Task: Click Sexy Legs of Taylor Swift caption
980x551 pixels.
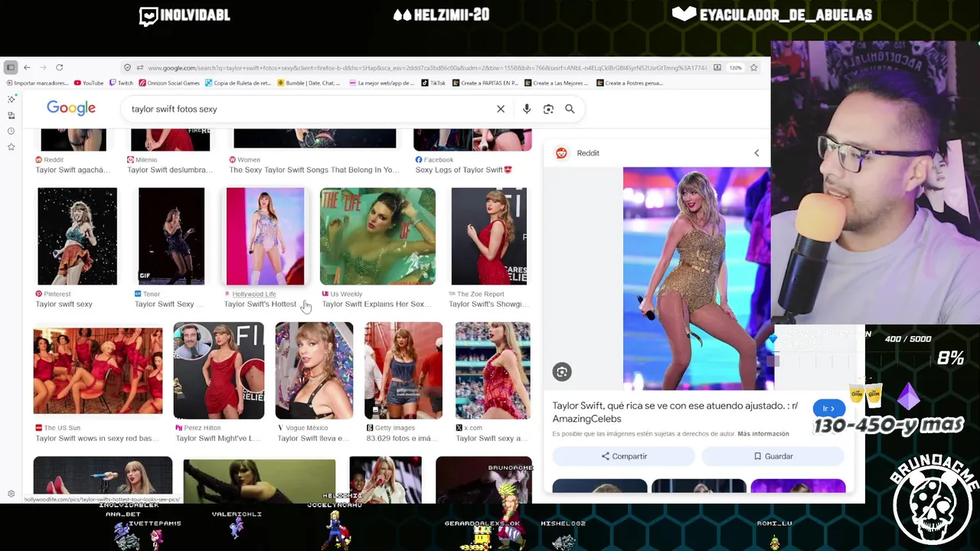Action: (x=463, y=170)
